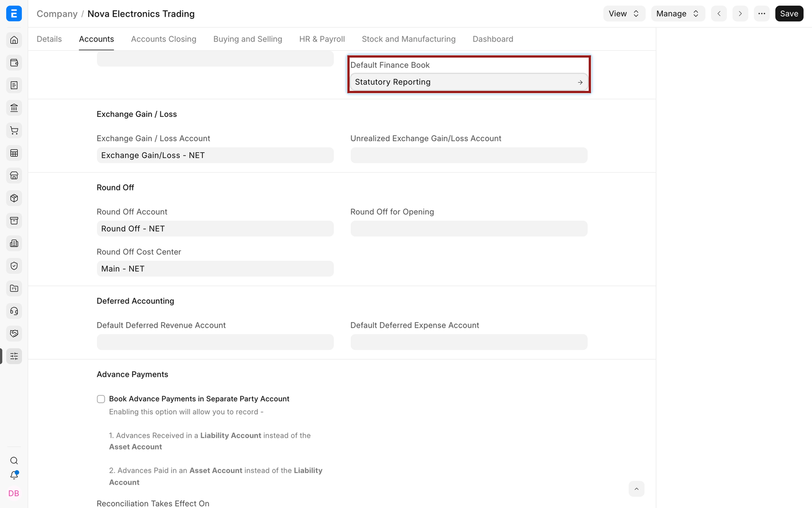Click the shopping cart sidebar icon
The width and height of the screenshot is (812, 508).
(x=14, y=131)
